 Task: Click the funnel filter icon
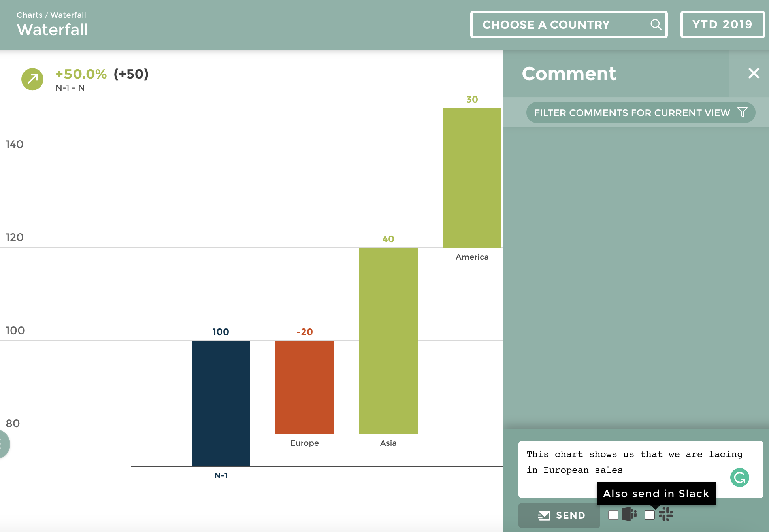(x=742, y=113)
